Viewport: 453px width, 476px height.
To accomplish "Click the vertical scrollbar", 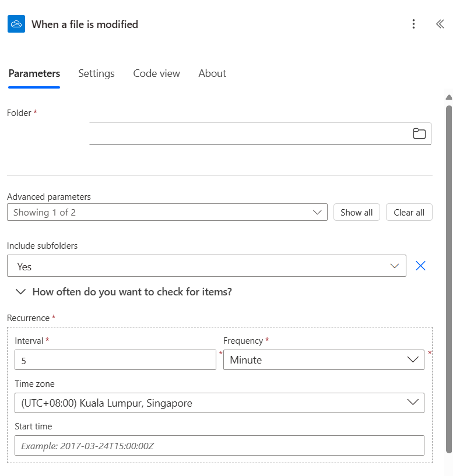I will tap(448, 233).
